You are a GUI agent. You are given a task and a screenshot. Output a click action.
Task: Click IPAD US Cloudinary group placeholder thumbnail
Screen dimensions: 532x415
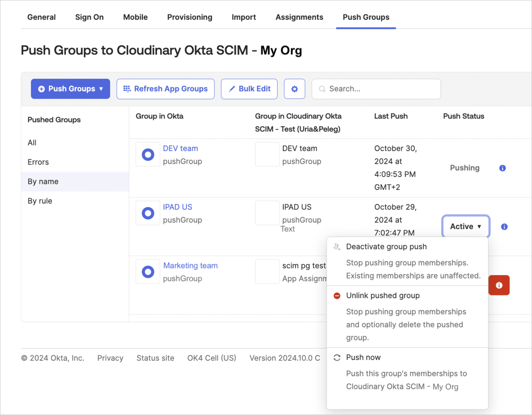point(267,213)
